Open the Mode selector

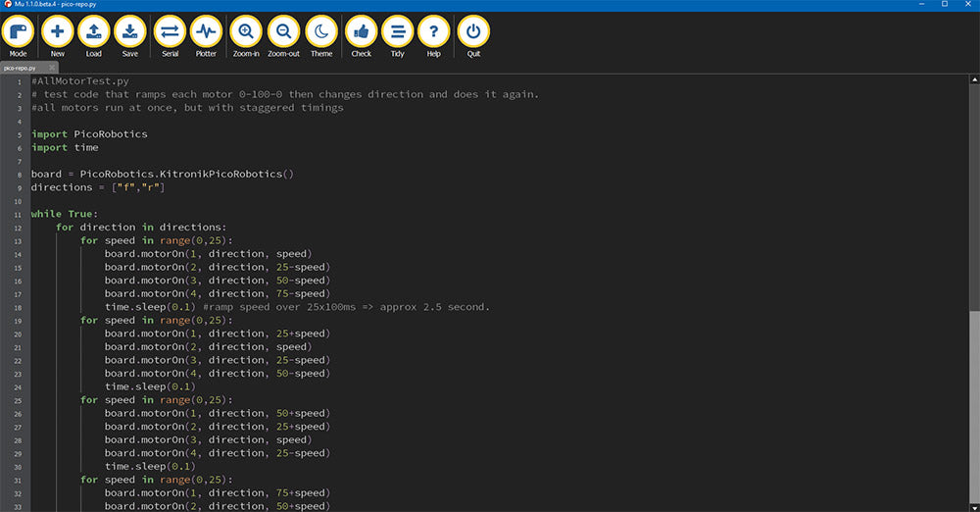(18, 32)
